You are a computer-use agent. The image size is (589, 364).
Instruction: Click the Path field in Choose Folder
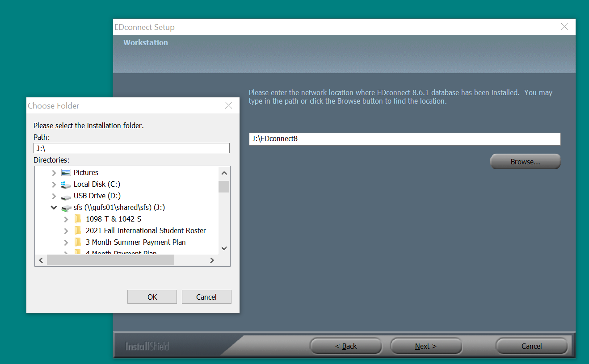point(132,148)
